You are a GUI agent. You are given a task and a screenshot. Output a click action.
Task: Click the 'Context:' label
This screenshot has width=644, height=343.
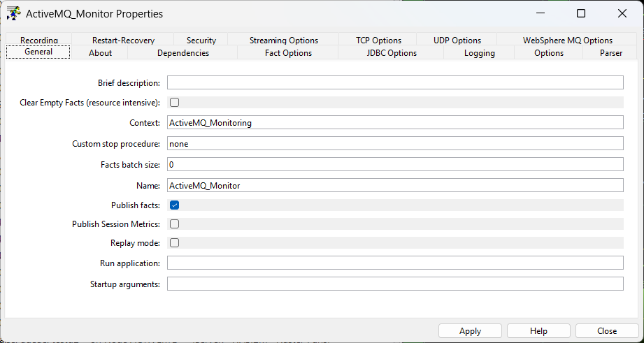(x=145, y=123)
